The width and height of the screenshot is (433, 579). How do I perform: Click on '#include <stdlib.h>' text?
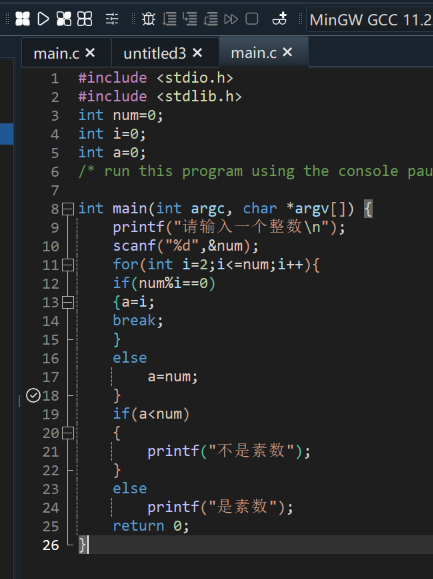coord(160,96)
